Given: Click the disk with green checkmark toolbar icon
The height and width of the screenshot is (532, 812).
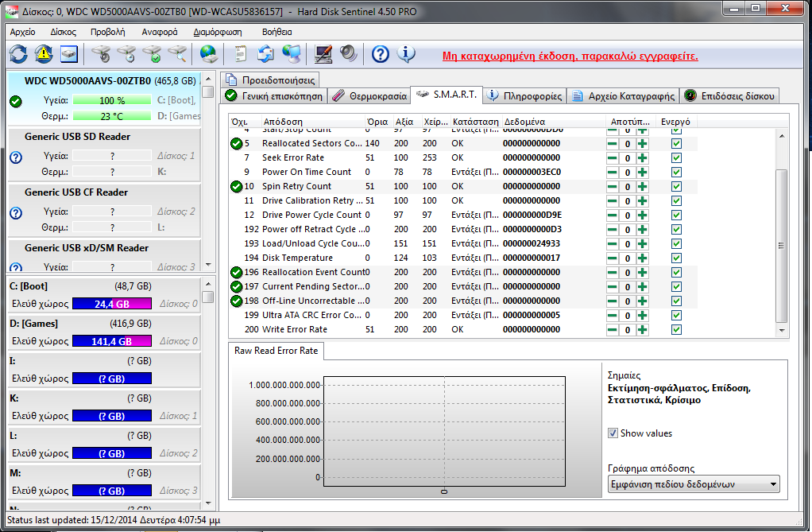Looking at the screenshot, I should click(x=152, y=54).
